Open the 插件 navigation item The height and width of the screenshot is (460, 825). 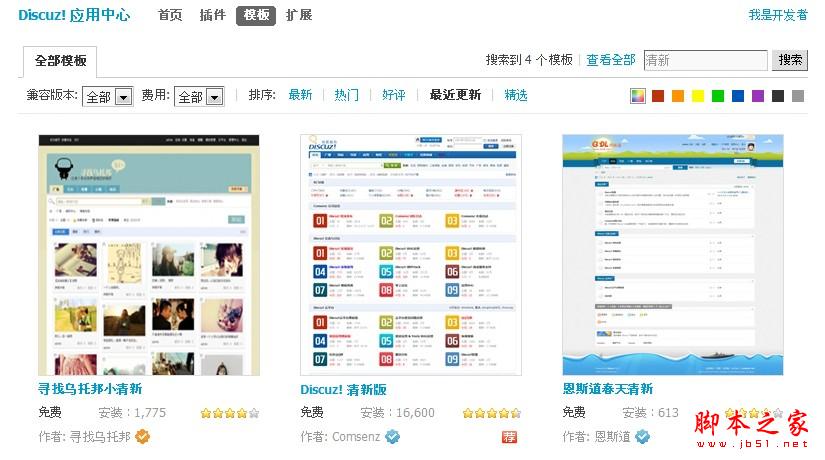[212, 15]
